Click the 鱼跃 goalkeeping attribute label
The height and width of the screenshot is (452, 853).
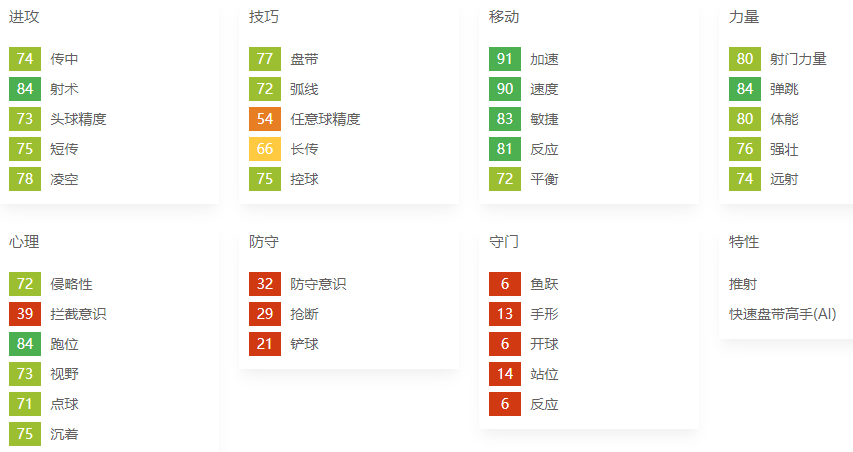pos(544,284)
